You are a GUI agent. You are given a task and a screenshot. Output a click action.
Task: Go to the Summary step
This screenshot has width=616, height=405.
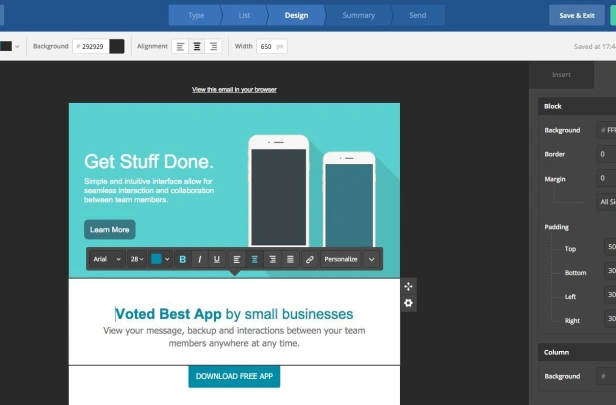point(359,15)
